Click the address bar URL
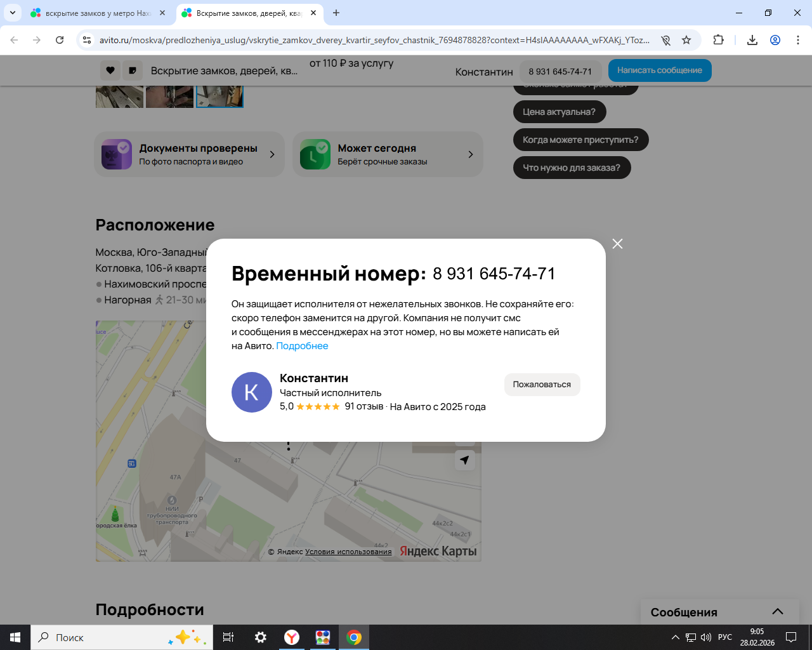This screenshot has width=812, height=650. [x=374, y=40]
